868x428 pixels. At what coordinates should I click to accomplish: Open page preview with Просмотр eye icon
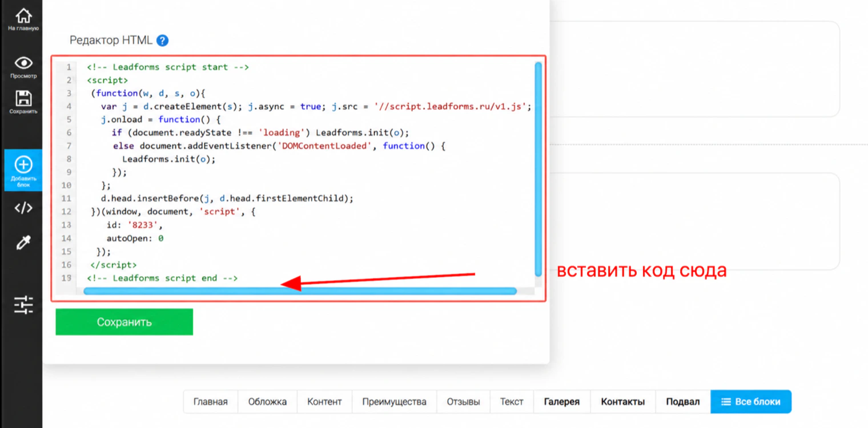(23, 67)
